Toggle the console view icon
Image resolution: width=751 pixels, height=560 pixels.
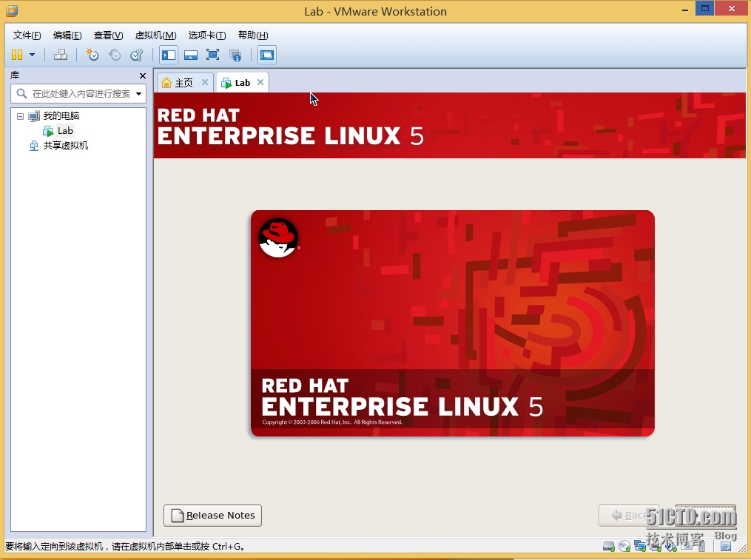point(267,55)
